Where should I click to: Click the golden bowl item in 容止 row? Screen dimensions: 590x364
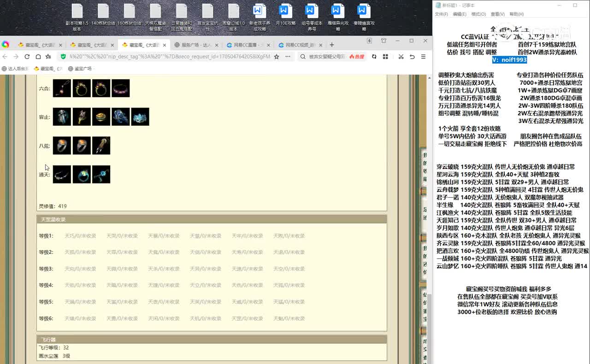(101, 117)
